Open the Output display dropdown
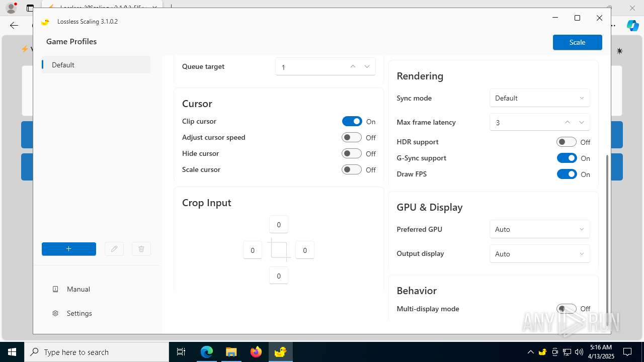Screen dimensions: 644x362 (x=540, y=254)
